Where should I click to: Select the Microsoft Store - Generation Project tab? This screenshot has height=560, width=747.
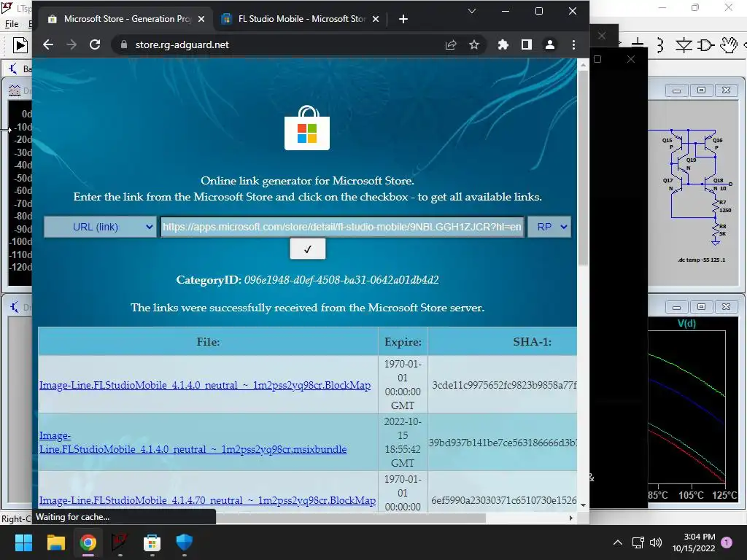pyautogui.click(x=126, y=19)
